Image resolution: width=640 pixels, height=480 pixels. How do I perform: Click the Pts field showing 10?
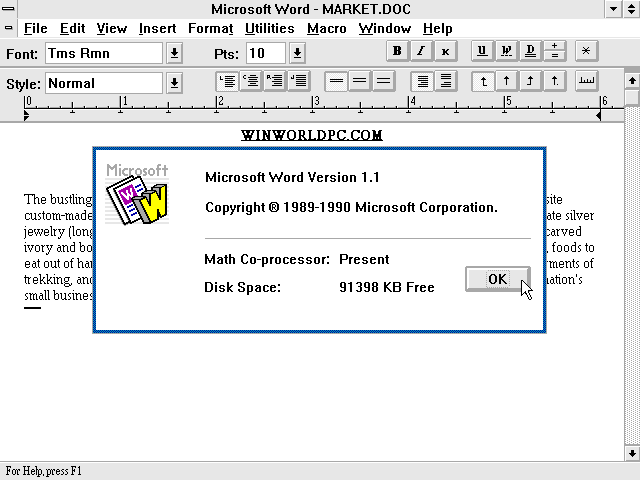pos(266,53)
